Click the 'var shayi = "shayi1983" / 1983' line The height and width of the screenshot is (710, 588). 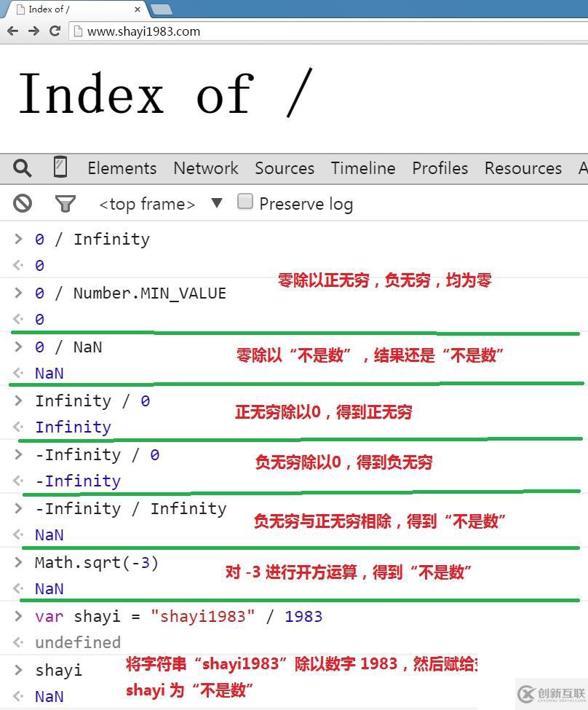coord(178,617)
